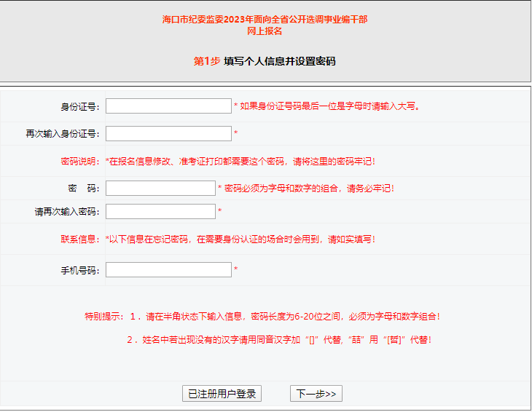The image size is (532, 412).
Task: Click the page title about 海口市纪委监委
Action: [265, 19]
